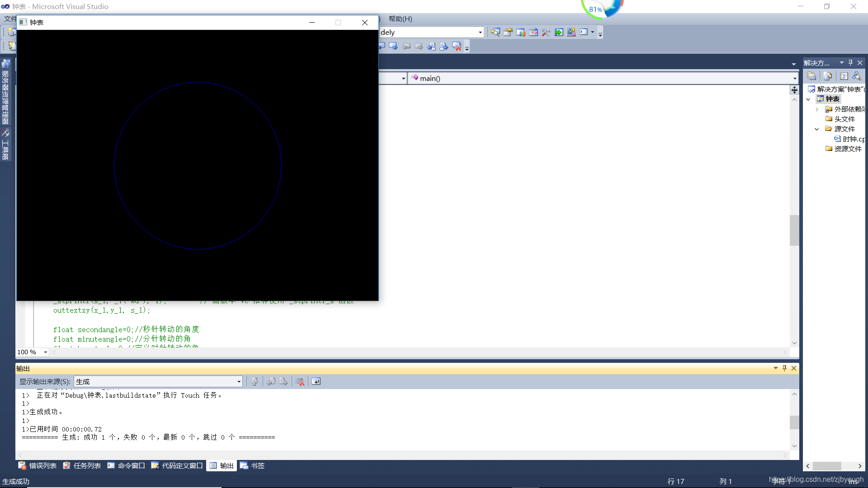
Task: Click Show All Files icon in Solution Explorer
Action: [x=827, y=76]
